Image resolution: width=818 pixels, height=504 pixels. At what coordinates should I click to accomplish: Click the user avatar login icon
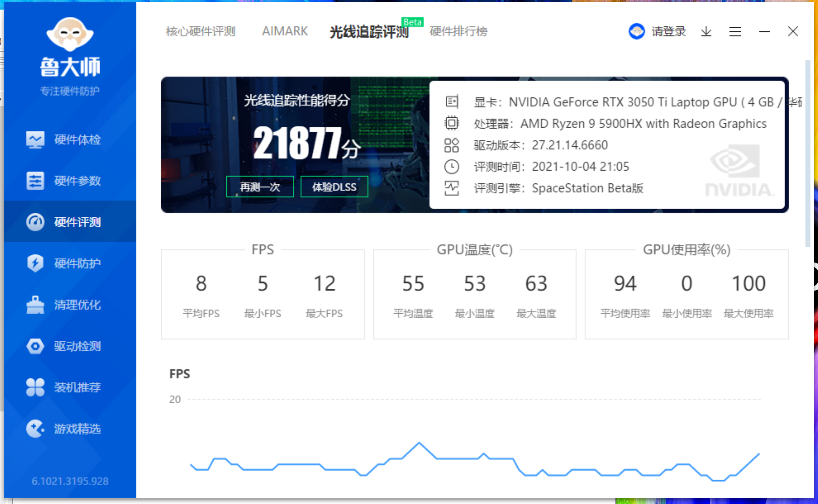click(637, 31)
